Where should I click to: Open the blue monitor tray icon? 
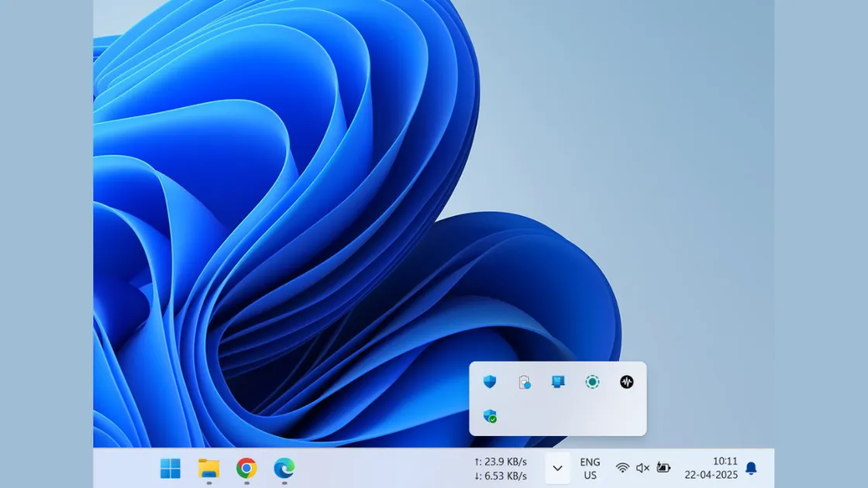[x=559, y=382]
